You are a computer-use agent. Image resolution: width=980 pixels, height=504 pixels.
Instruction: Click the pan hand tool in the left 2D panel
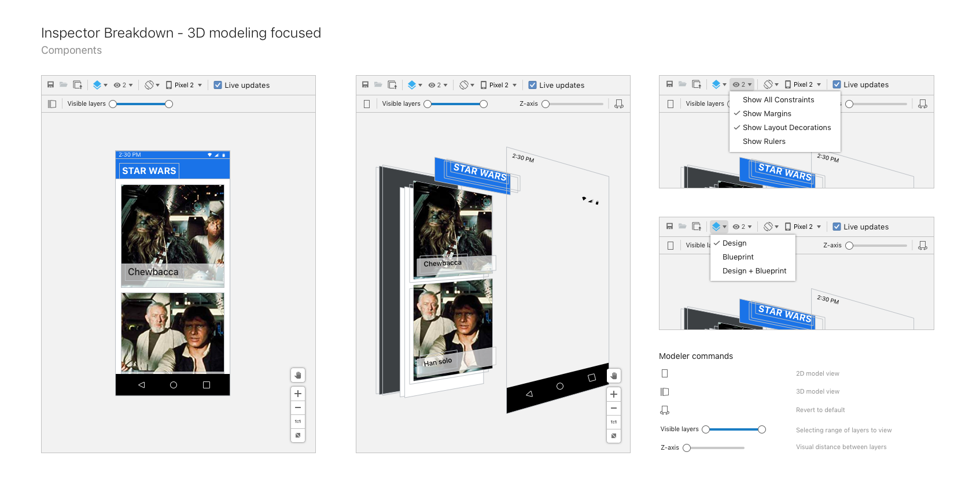[x=298, y=375]
